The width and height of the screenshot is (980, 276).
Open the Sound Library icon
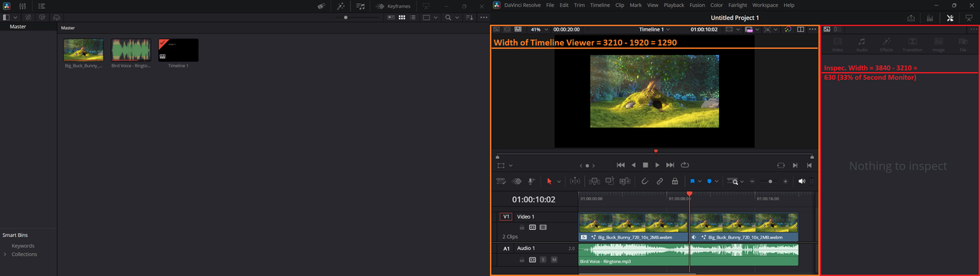pos(361,6)
